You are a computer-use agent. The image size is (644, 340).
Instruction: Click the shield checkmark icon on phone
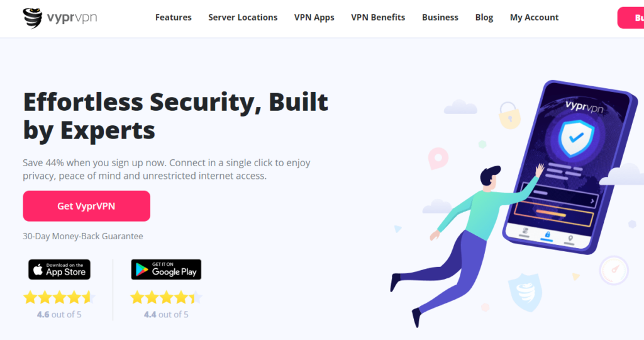576,139
